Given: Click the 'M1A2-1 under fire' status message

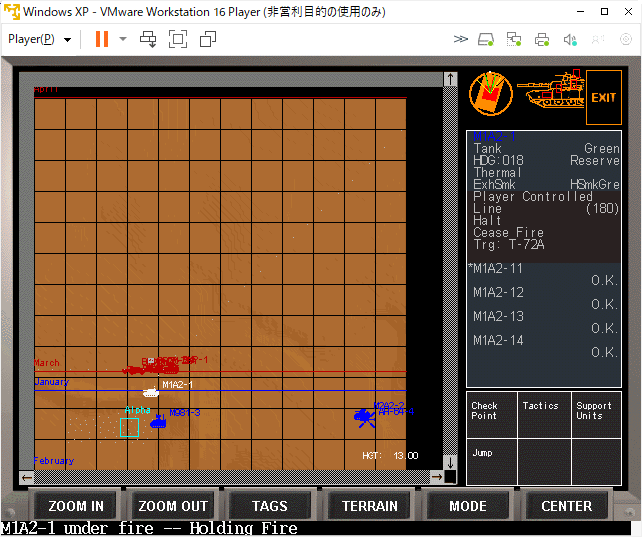Looking at the screenshot, I should tap(149, 528).
